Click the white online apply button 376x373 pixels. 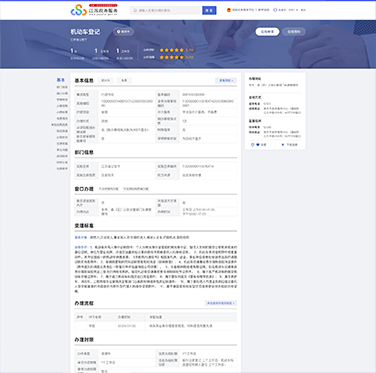pyautogui.click(x=267, y=32)
